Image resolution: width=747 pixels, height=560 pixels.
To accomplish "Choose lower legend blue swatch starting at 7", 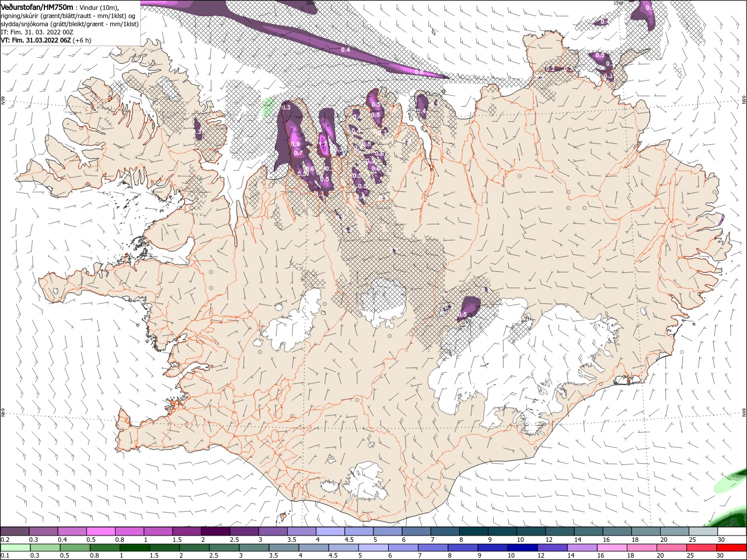I will pos(432,548).
